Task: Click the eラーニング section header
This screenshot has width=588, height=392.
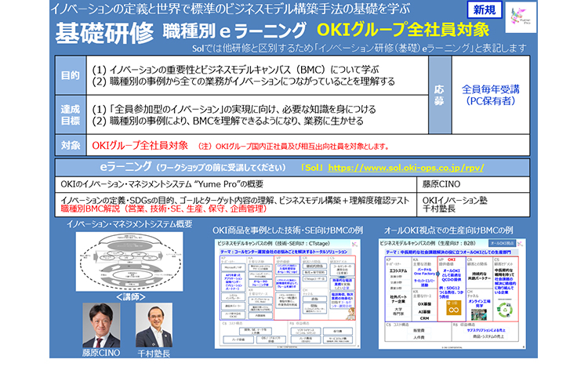Action: (292, 167)
